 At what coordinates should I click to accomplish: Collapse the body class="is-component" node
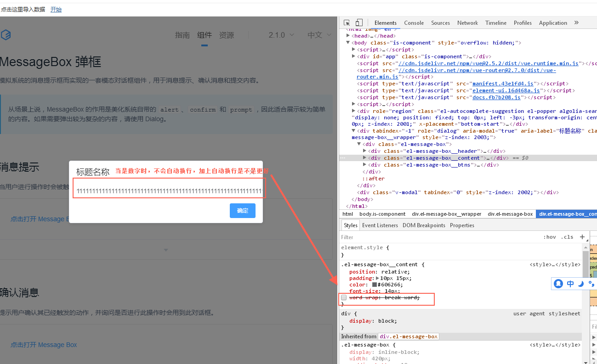point(348,43)
